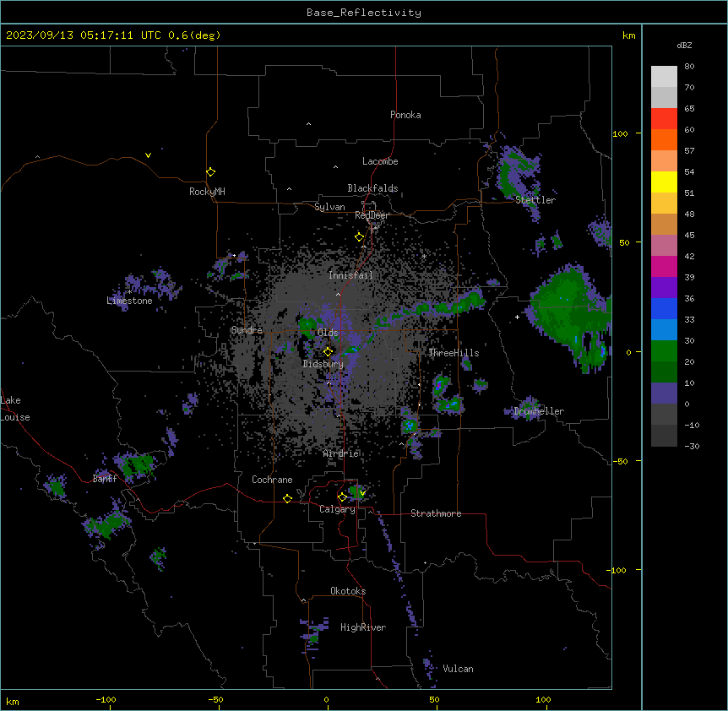Select the slate purple 0-10 dBZ swatch
This screenshot has width=728, height=711.
tap(664, 393)
